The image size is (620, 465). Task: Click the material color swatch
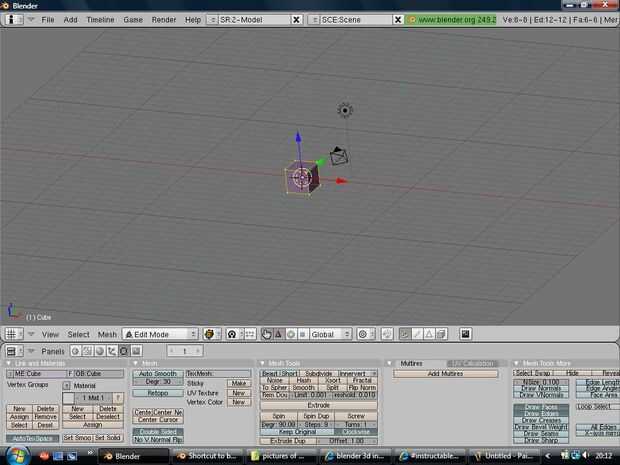[x=68, y=398]
